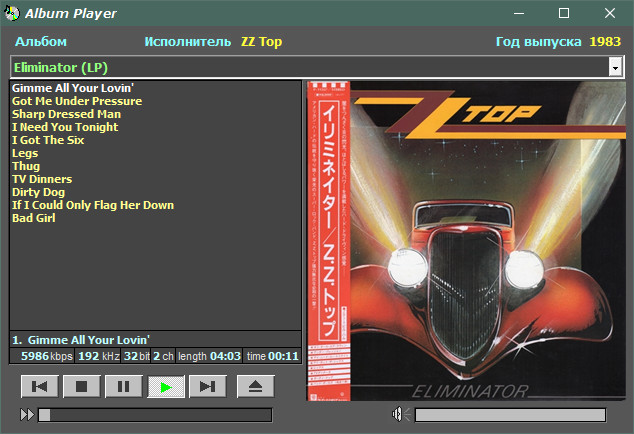This screenshot has height=434, width=634.
Task: Click the eject button
Action: pos(256,386)
